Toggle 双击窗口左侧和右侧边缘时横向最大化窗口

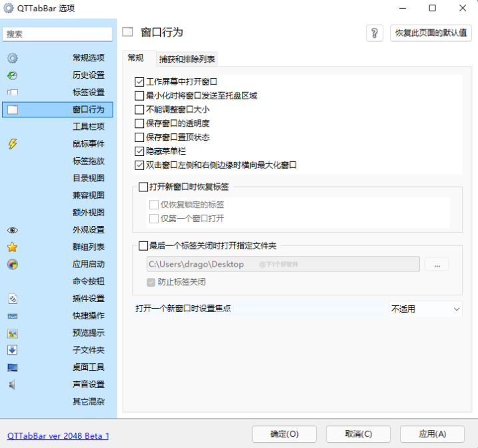(x=139, y=165)
